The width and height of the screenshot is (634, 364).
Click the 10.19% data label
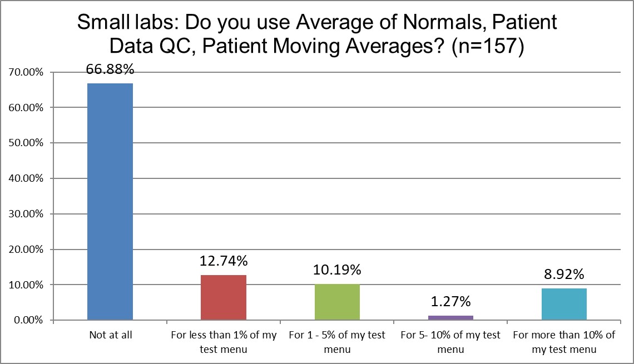337,271
